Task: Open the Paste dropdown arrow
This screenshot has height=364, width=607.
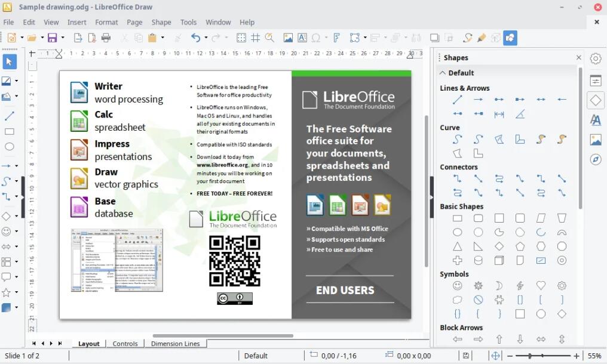Action: tap(163, 37)
